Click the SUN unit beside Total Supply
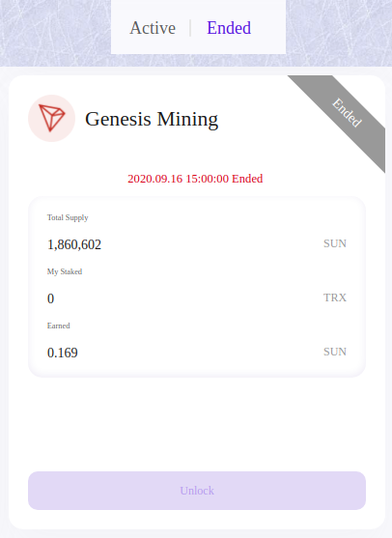This screenshot has height=538, width=392. 335,243
